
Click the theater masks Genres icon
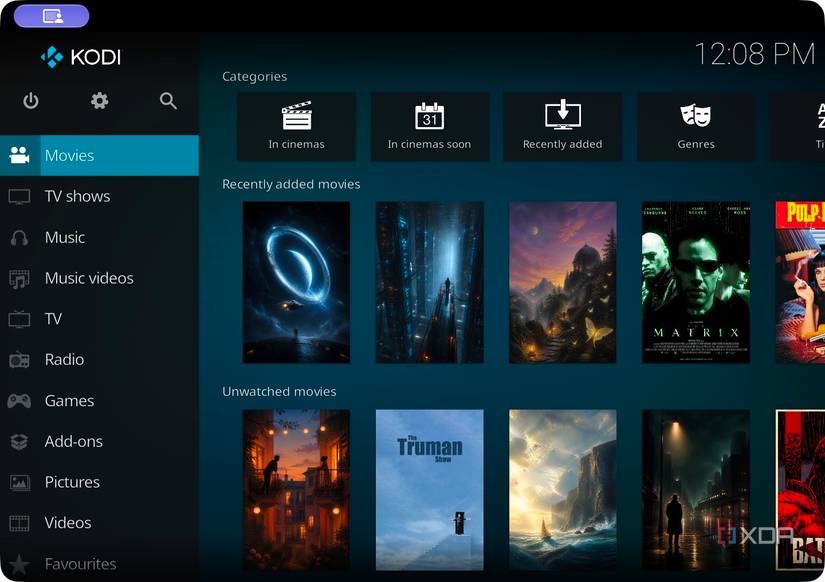pyautogui.click(x=696, y=115)
